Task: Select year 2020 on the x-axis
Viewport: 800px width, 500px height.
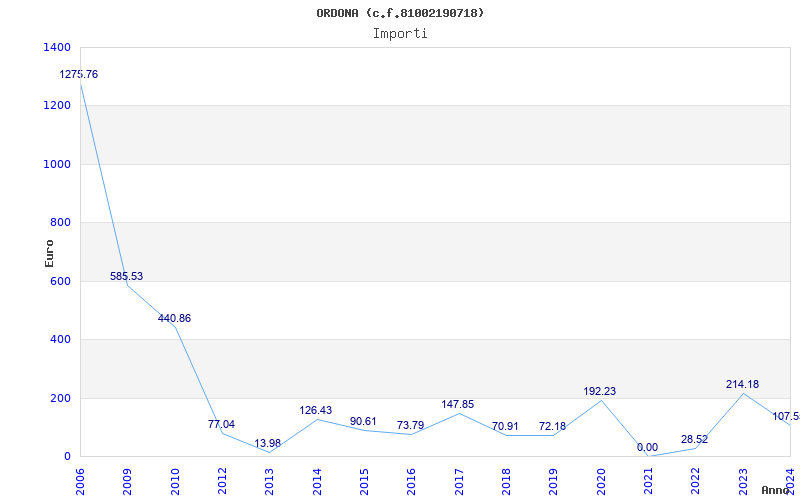Action: [600, 480]
